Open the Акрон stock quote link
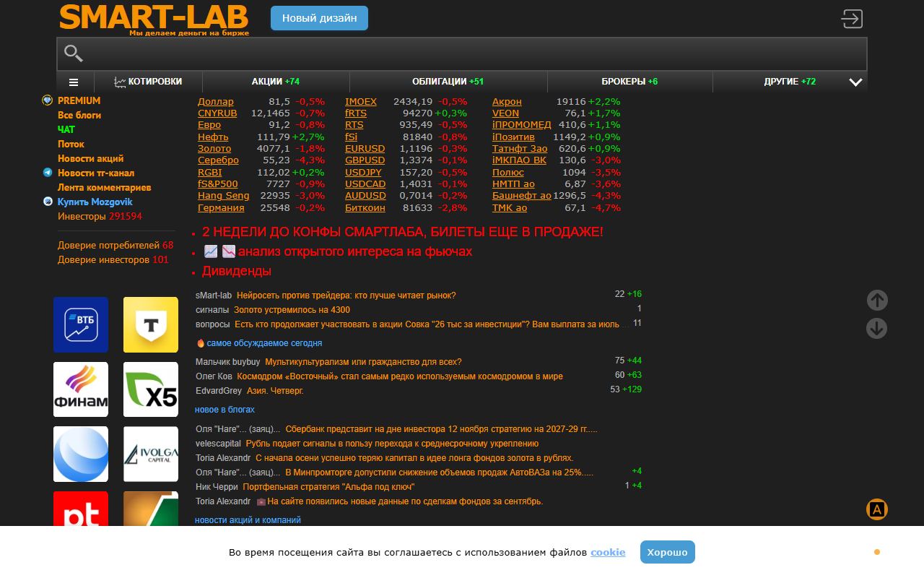Viewport: 924px width, 578px height. click(x=507, y=102)
